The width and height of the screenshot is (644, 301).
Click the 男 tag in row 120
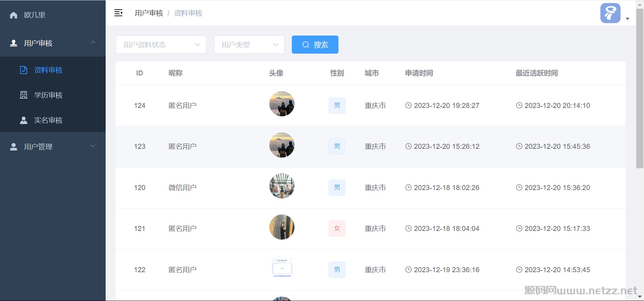pos(337,188)
